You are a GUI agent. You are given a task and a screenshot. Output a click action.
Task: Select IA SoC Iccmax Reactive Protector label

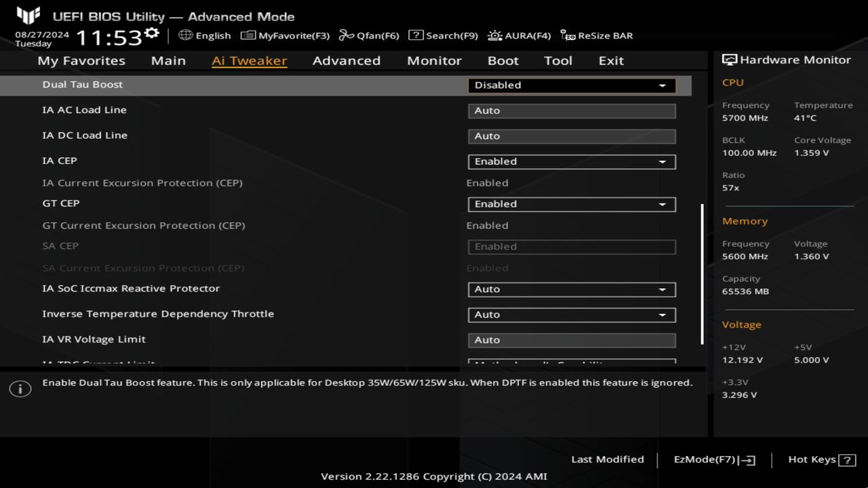tap(131, 289)
